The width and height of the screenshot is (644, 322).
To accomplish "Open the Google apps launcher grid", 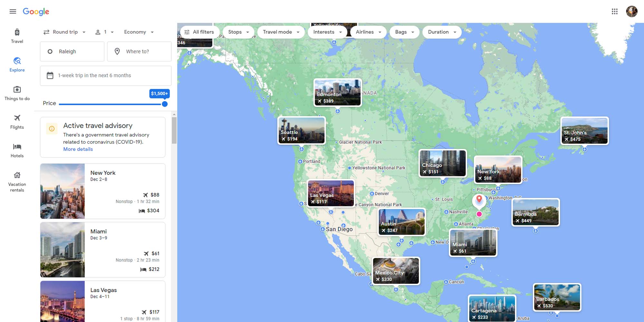I will tap(615, 11).
